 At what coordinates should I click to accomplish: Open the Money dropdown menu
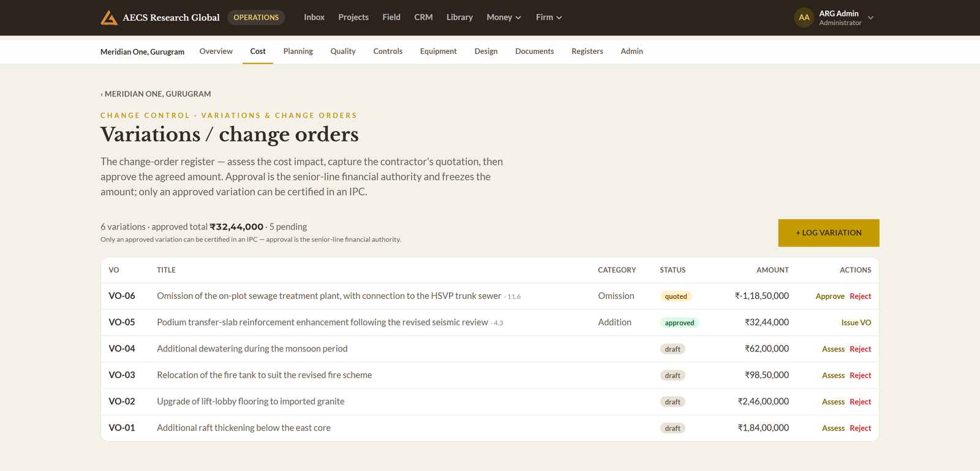tap(503, 17)
